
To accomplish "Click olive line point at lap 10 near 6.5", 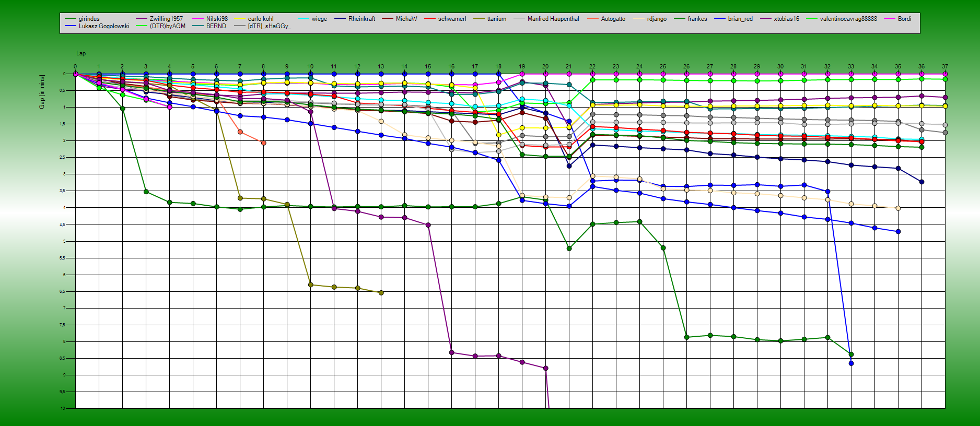I will click(x=310, y=285).
